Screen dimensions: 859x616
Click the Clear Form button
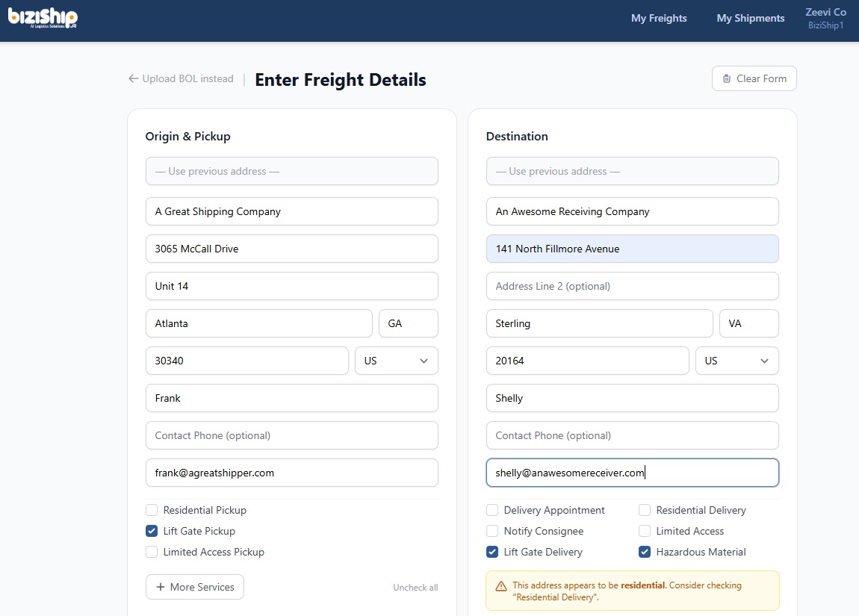click(754, 79)
